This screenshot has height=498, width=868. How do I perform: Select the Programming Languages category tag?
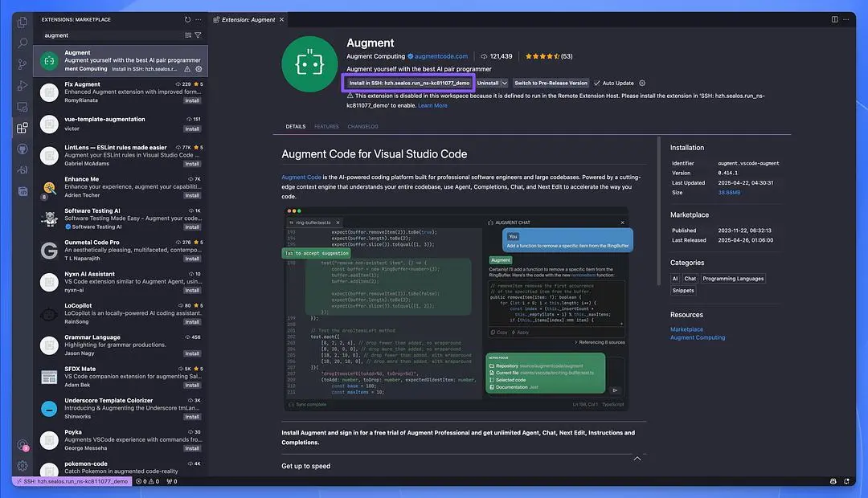click(733, 279)
